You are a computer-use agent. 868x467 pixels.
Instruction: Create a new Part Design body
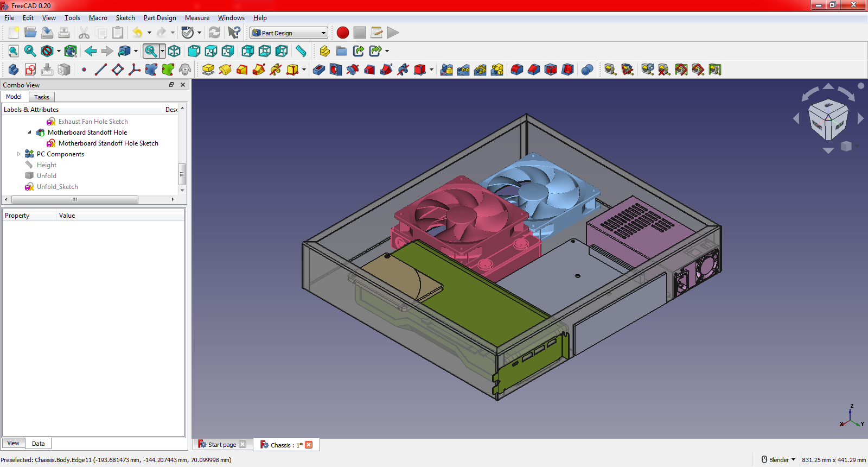click(x=14, y=70)
